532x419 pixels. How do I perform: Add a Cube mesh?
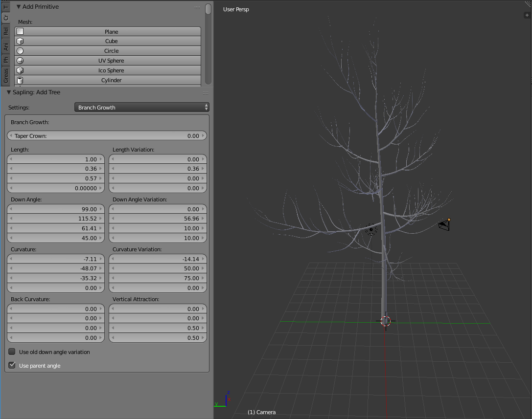[108, 41]
